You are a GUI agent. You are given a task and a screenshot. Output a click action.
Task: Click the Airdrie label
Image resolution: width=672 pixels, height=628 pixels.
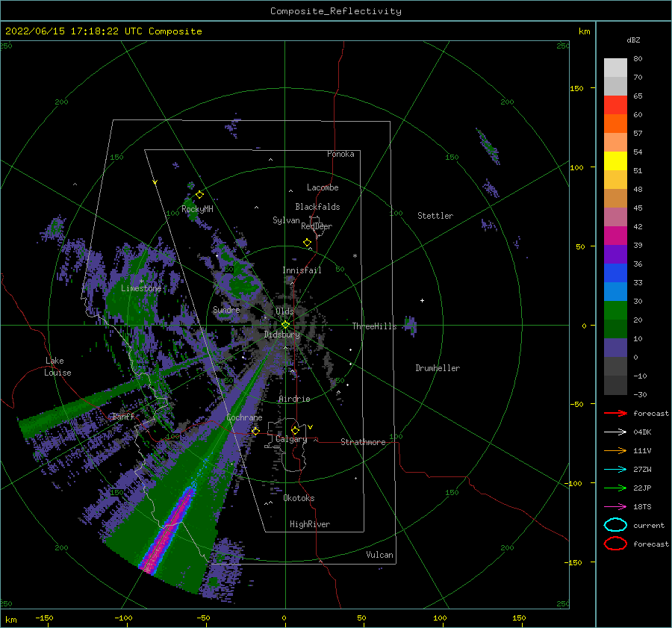click(294, 399)
